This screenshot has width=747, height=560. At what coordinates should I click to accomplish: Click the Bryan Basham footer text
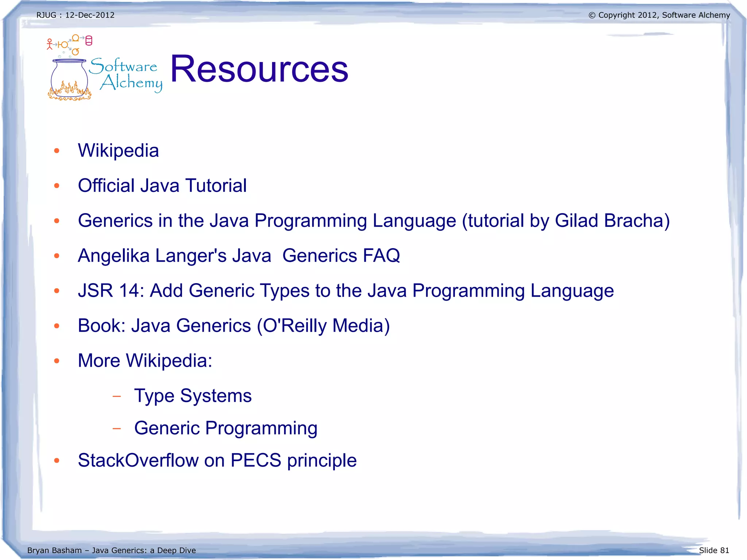111,550
